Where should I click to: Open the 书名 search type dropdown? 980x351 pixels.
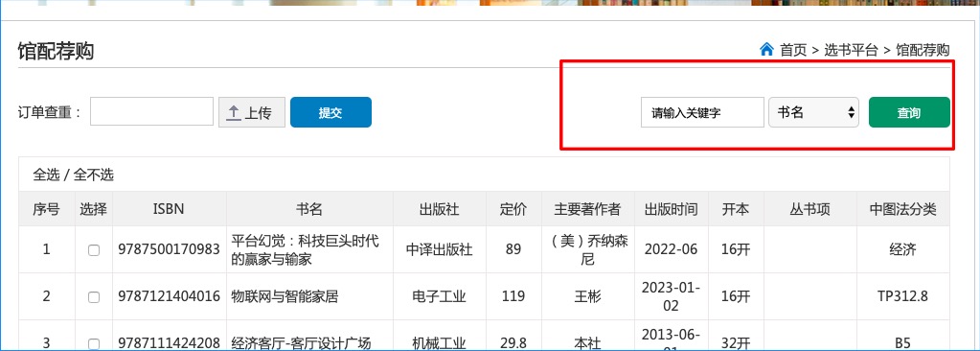[813, 112]
